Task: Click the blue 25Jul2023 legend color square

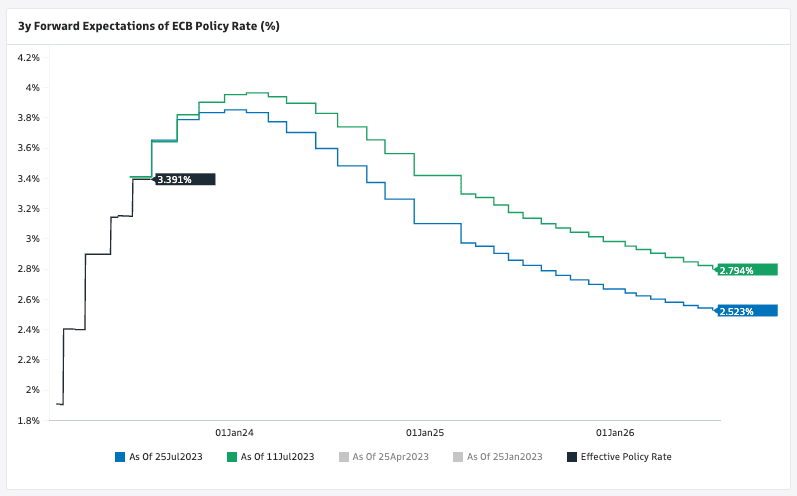Action: (x=120, y=457)
